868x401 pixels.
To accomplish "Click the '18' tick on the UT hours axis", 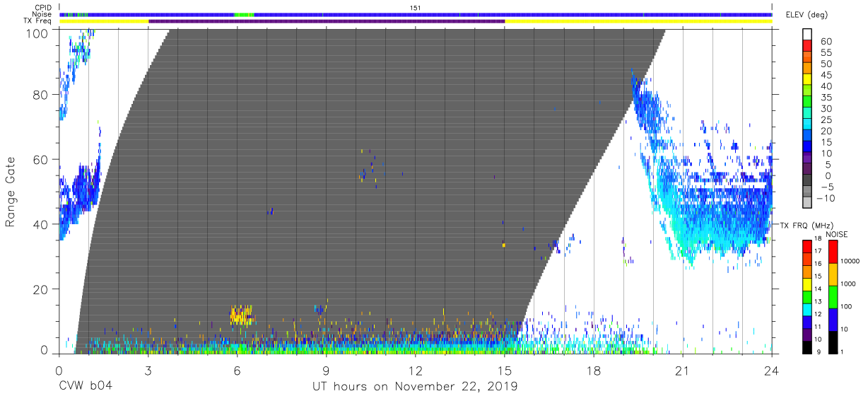I will click(594, 370).
